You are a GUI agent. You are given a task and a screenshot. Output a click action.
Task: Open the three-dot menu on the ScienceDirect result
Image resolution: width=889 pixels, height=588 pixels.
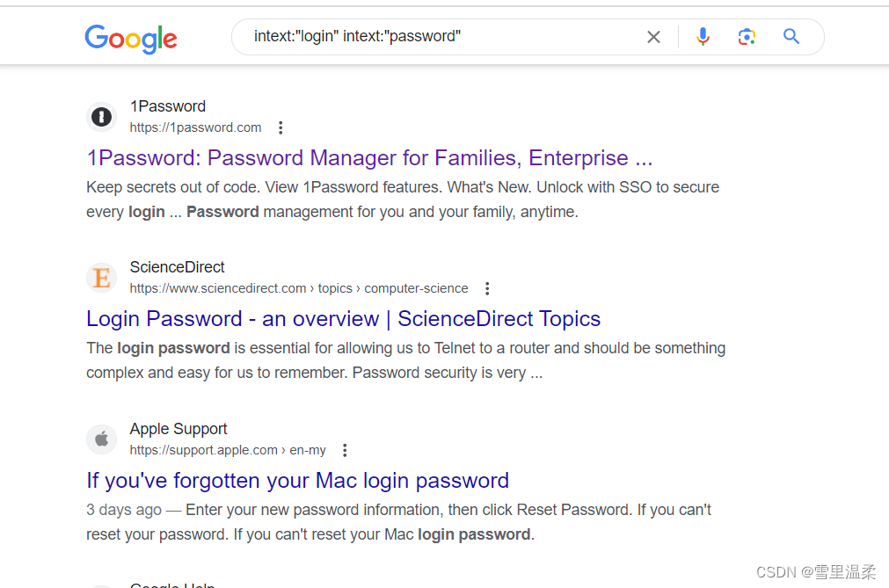pyautogui.click(x=486, y=287)
